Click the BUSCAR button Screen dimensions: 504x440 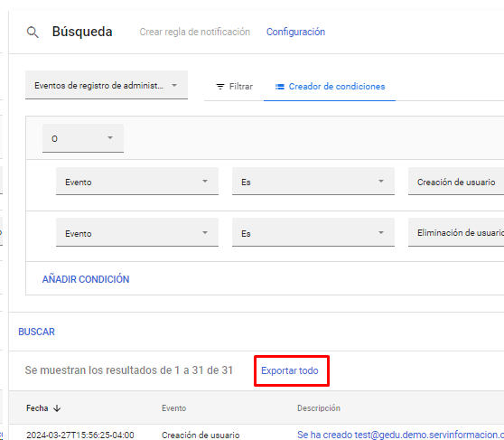[x=37, y=332]
